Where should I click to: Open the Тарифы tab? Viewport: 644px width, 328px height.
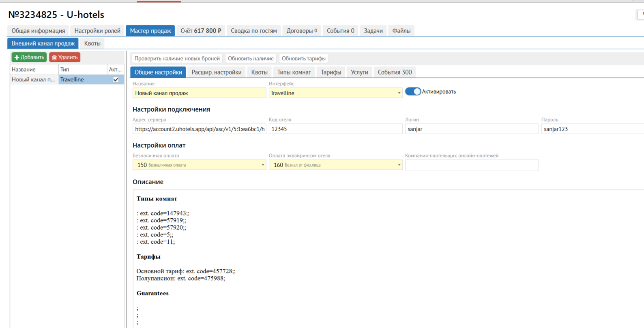[x=331, y=72]
